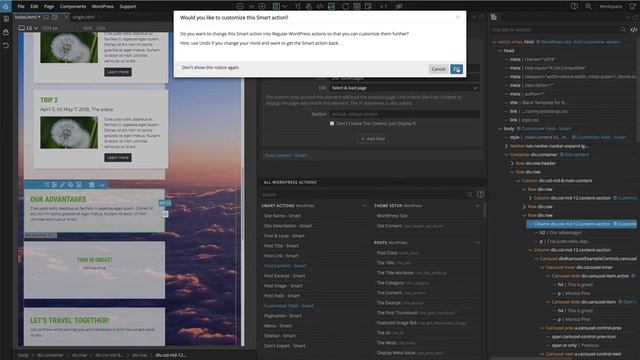
Task: Click the Trip 2 dandelion image
Action: [69, 133]
